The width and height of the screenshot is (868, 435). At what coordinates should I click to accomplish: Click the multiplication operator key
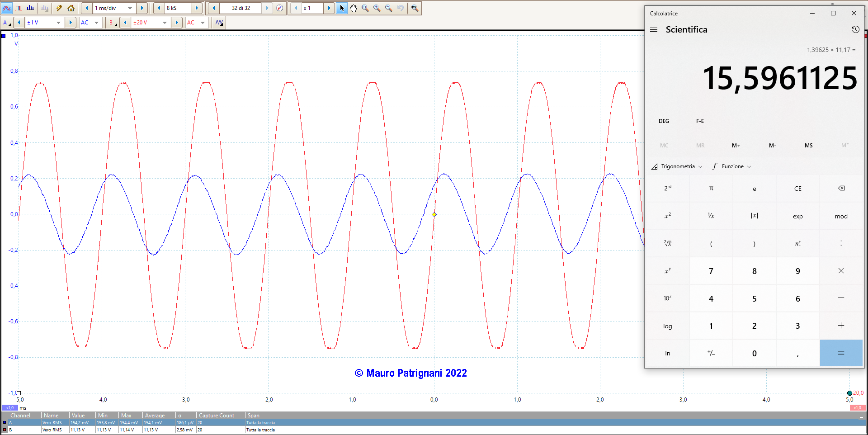pyautogui.click(x=841, y=271)
